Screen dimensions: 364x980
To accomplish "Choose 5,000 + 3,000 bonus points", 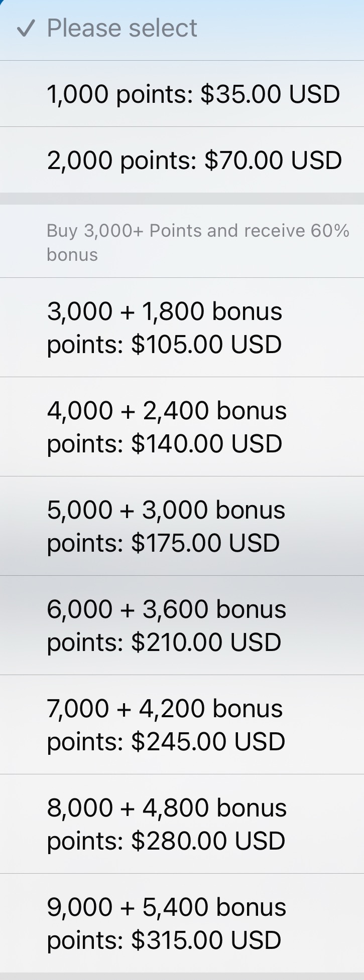I will (166, 526).
